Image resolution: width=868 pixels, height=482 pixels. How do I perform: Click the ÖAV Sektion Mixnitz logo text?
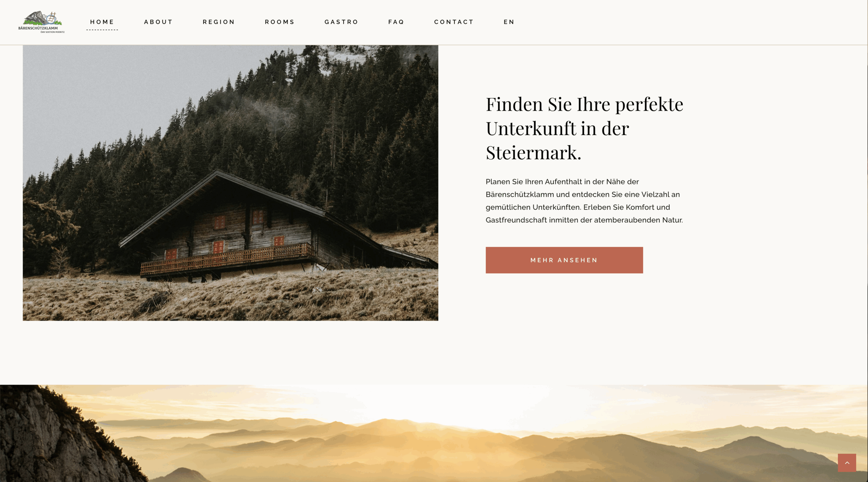[x=52, y=32]
